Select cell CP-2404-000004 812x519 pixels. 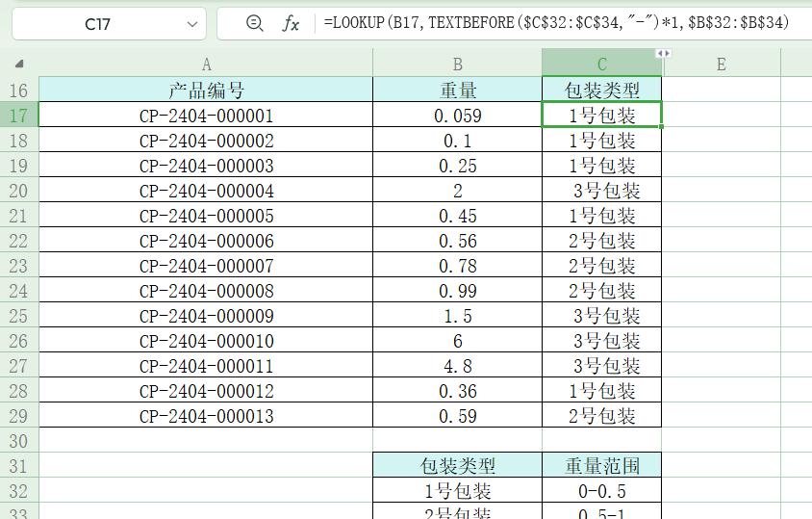(x=206, y=191)
